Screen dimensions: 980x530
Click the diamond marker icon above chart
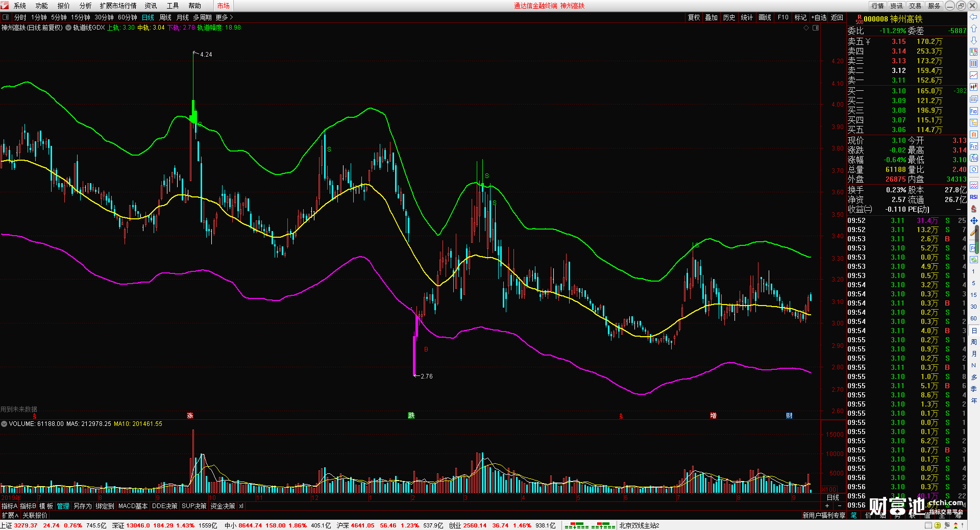806,28
